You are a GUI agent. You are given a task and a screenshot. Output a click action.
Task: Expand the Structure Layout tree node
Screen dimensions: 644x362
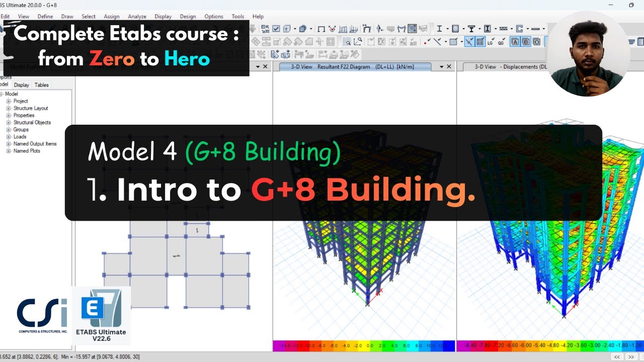click(9, 108)
